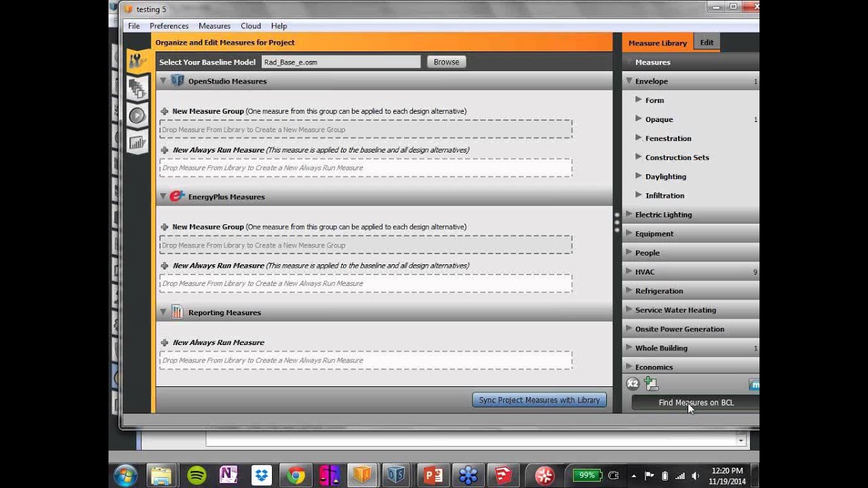Click the X2 duplicate measure icon
Screen dimensions: 868x488
[633, 384]
